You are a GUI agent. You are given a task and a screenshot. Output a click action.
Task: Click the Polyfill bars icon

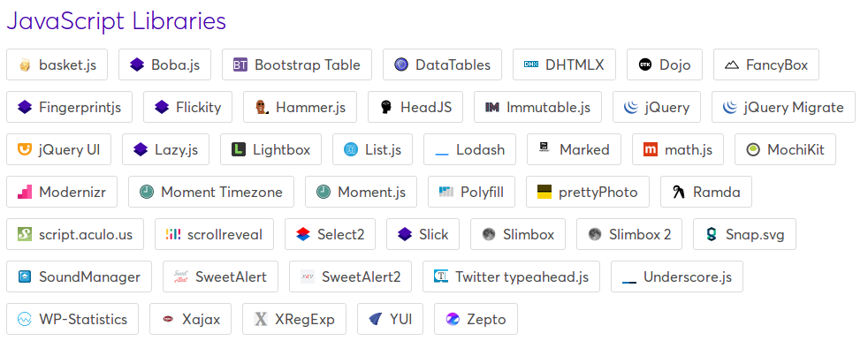tap(446, 192)
